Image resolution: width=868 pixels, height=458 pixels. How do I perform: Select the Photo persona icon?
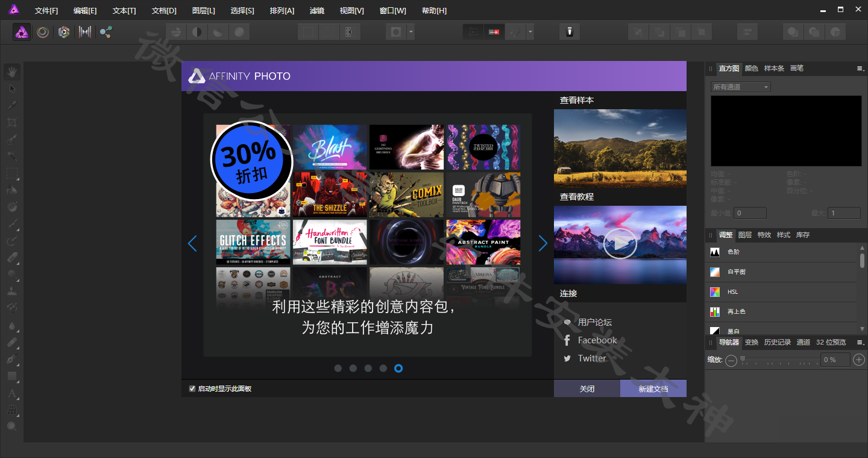click(22, 32)
